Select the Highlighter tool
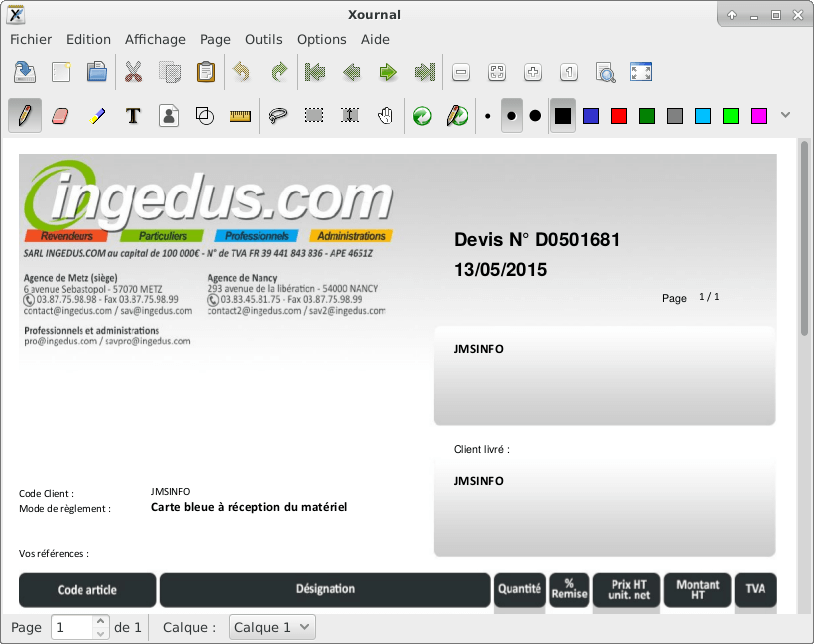814x644 pixels. (x=97, y=115)
